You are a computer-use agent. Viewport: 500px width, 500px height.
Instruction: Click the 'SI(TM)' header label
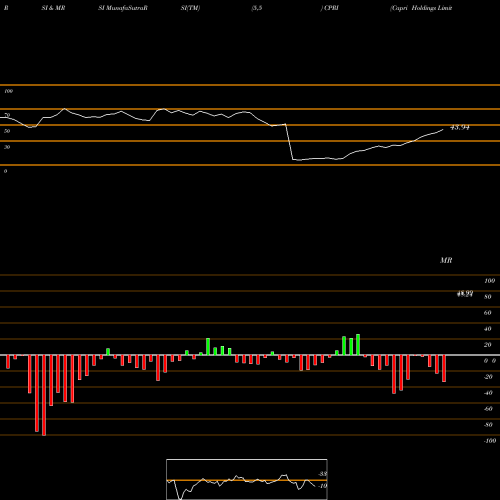[190, 8]
